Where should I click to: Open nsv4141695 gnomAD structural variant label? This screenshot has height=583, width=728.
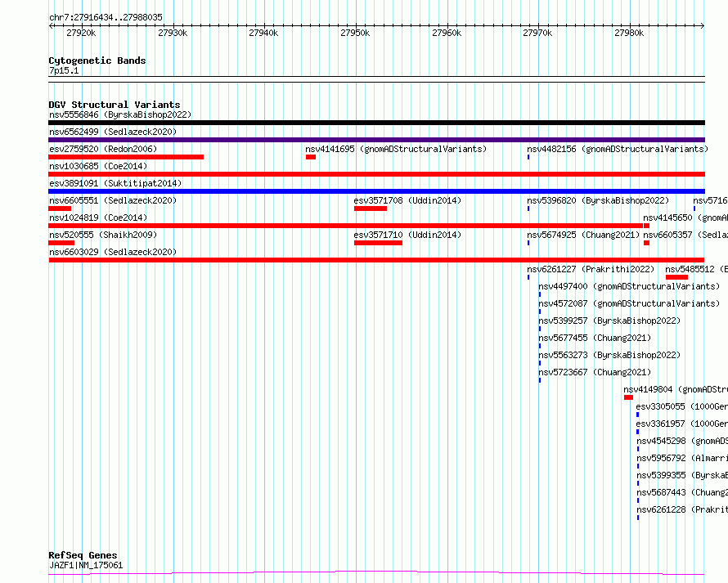[x=396, y=149]
